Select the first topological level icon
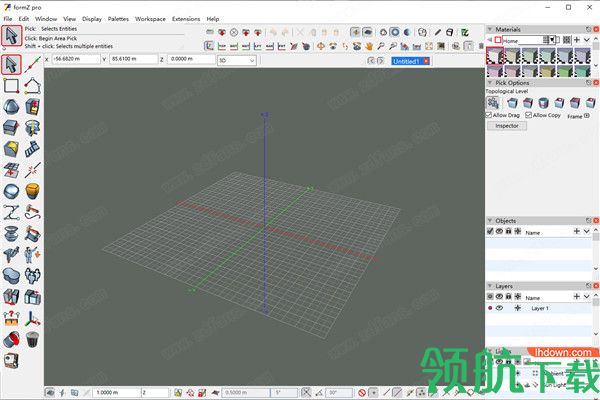Image resolution: width=600 pixels, height=400 pixels. coord(493,103)
